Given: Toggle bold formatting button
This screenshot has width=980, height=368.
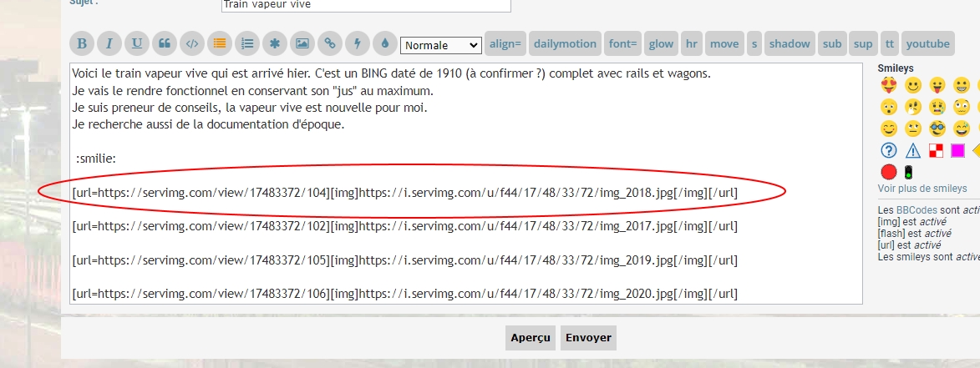Looking at the screenshot, I should coord(82,44).
